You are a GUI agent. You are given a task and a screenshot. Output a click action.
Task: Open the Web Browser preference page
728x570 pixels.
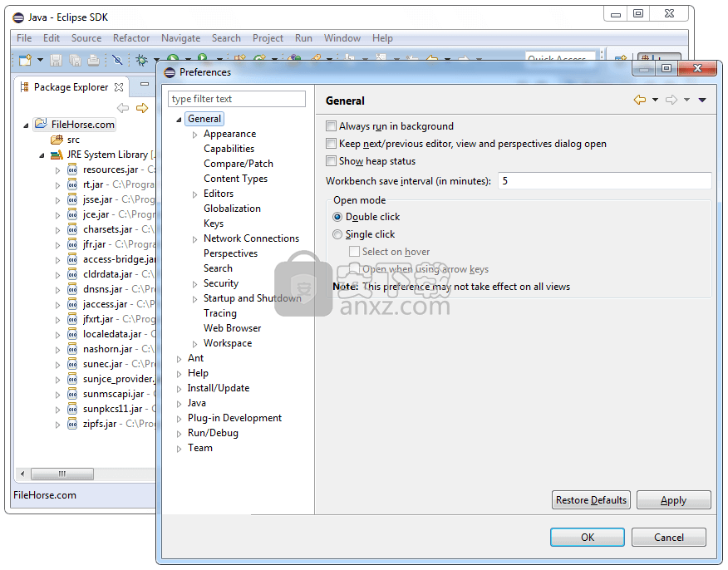pos(232,328)
